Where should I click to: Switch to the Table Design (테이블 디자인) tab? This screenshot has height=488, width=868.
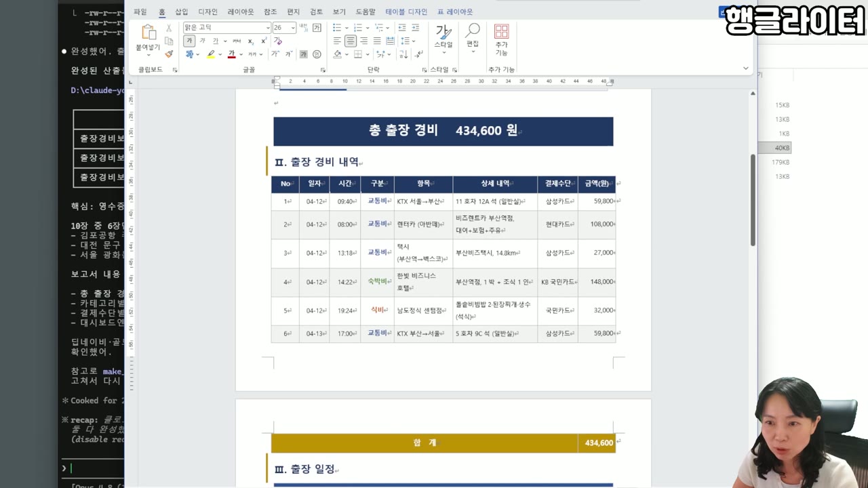406,12
